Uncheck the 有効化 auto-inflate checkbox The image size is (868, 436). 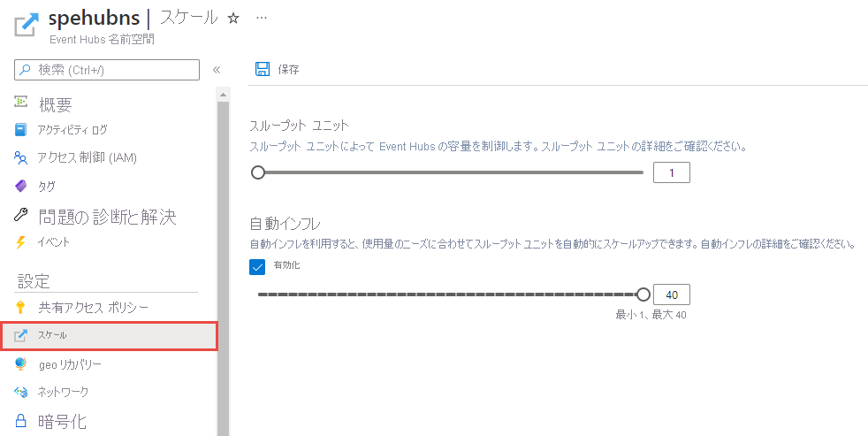tap(258, 267)
